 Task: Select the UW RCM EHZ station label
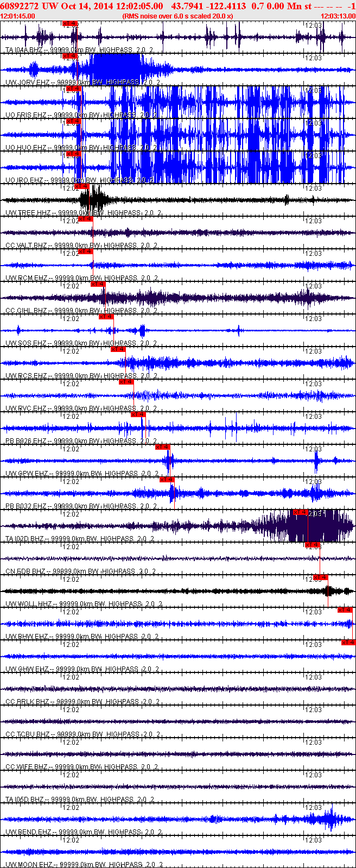[x=81, y=278]
